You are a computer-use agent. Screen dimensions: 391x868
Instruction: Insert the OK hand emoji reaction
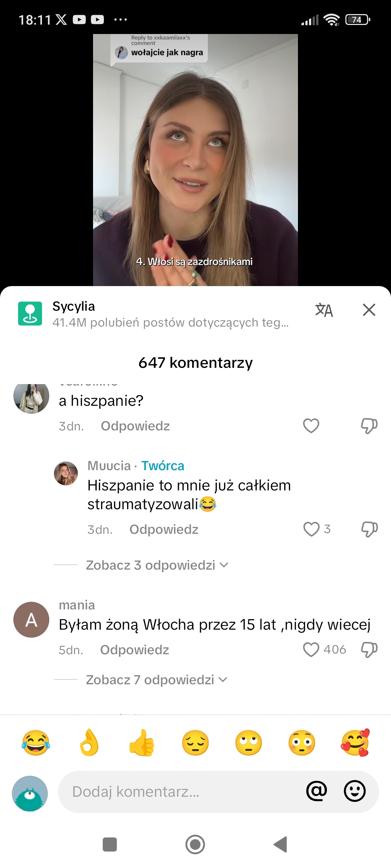tap(89, 743)
